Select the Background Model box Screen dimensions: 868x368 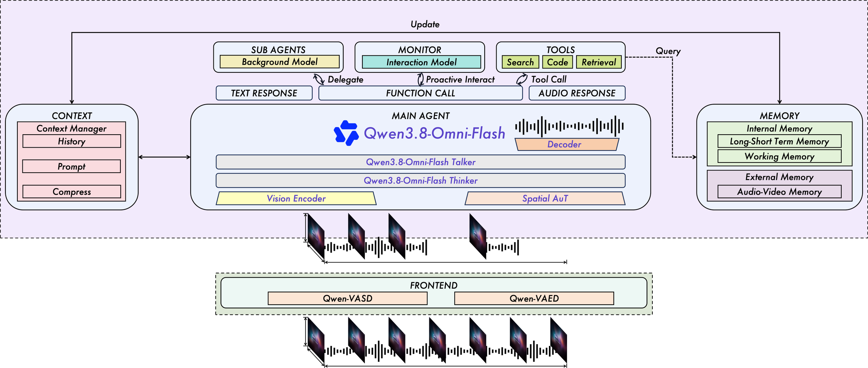(280, 62)
